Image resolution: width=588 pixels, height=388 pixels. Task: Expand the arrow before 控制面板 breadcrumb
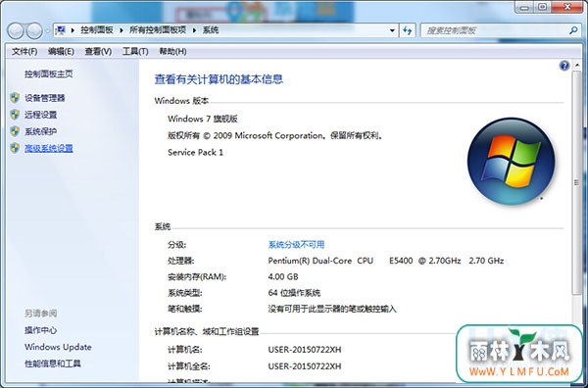pos(73,30)
